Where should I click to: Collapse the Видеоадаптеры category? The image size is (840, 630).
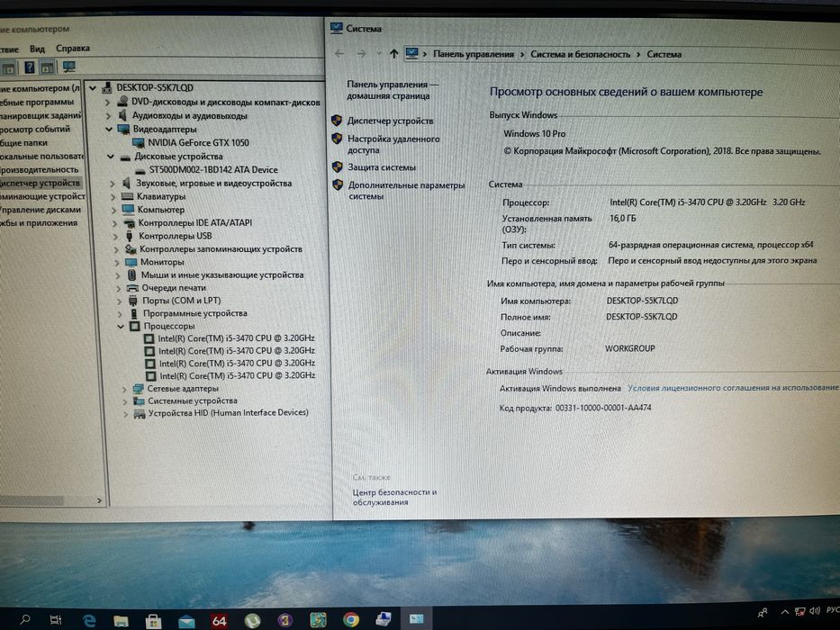pyautogui.click(x=109, y=129)
